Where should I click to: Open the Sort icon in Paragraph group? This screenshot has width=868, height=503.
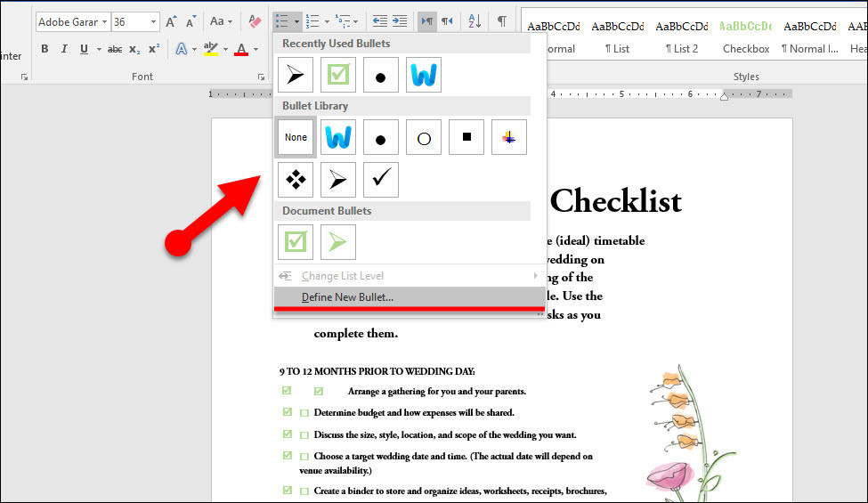pos(475,21)
